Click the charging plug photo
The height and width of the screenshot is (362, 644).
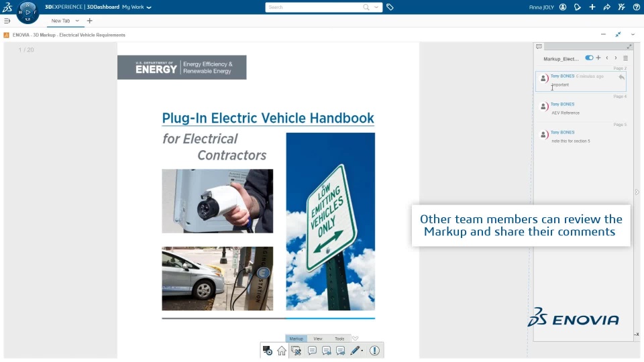[x=217, y=201]
